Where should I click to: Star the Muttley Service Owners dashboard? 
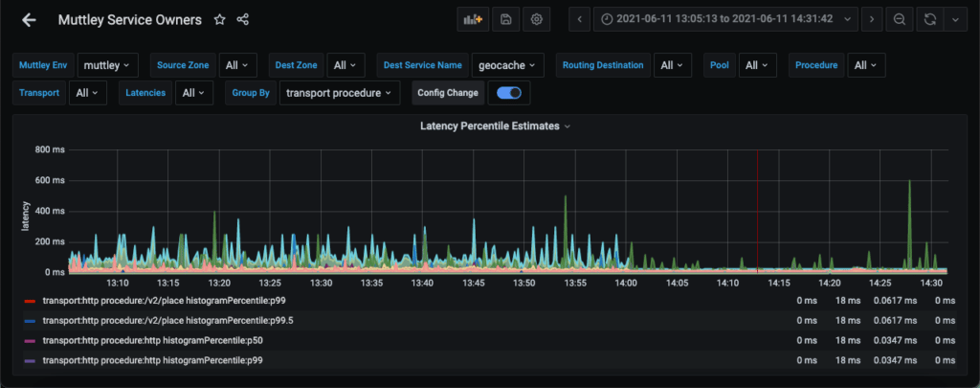219,19
